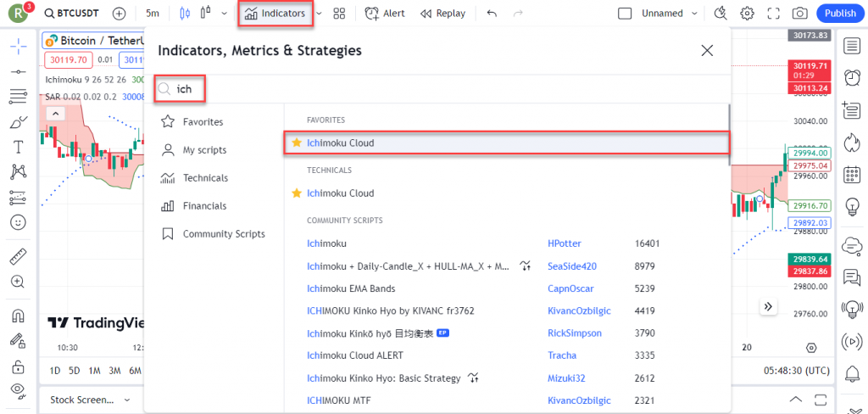This screenshot has height=414, width=868.
Task: Open the emoji icons tool
Action: [19, 222]
